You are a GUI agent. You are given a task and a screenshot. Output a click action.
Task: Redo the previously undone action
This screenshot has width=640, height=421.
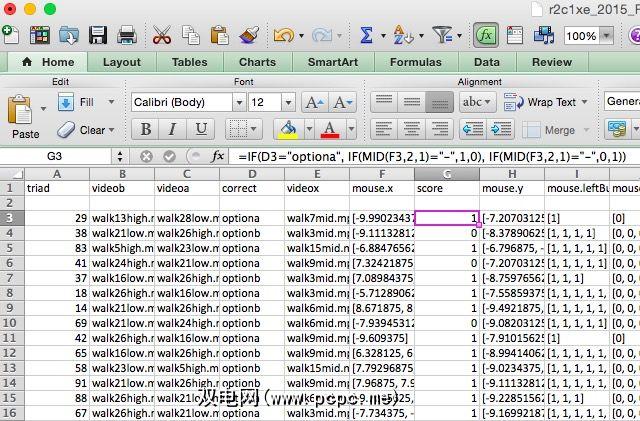coord(322,36)
